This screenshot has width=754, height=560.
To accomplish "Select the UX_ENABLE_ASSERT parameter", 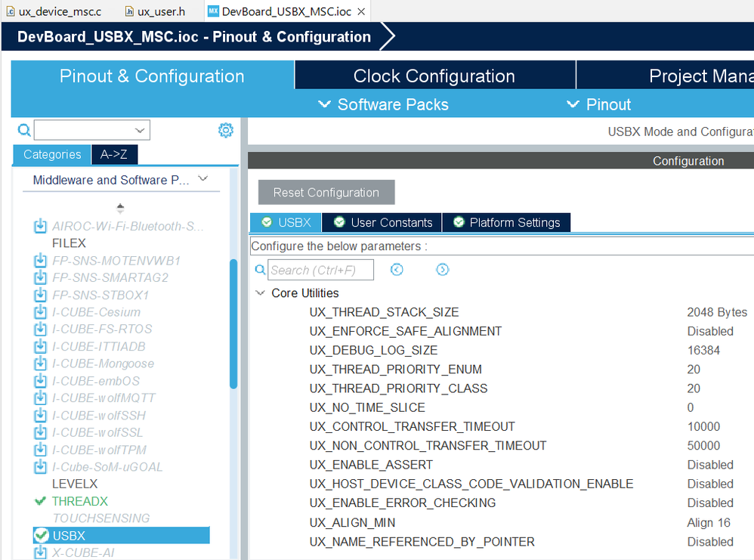I will 371,464.
